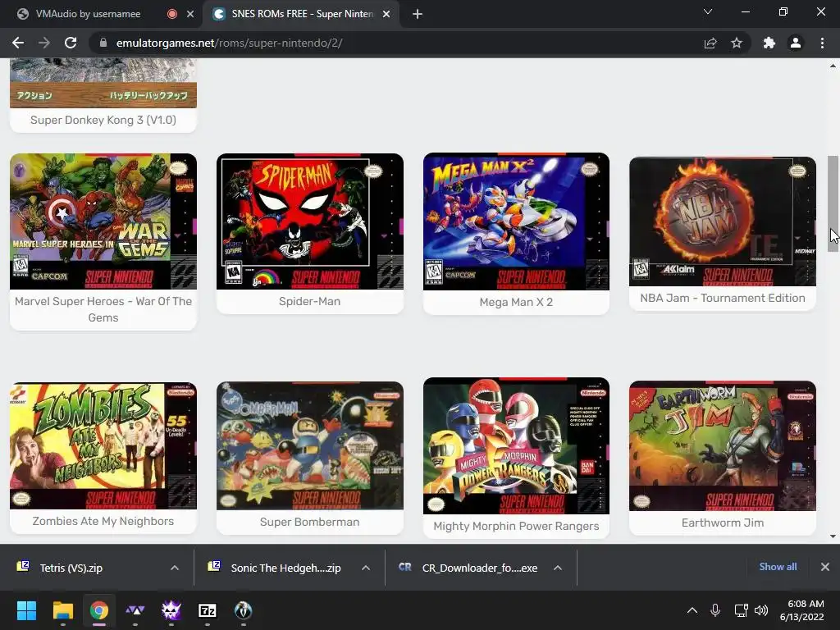Open Chrome's three-dot menu
This screenshot has height=630, width=840.
click(x=822, y=43)
